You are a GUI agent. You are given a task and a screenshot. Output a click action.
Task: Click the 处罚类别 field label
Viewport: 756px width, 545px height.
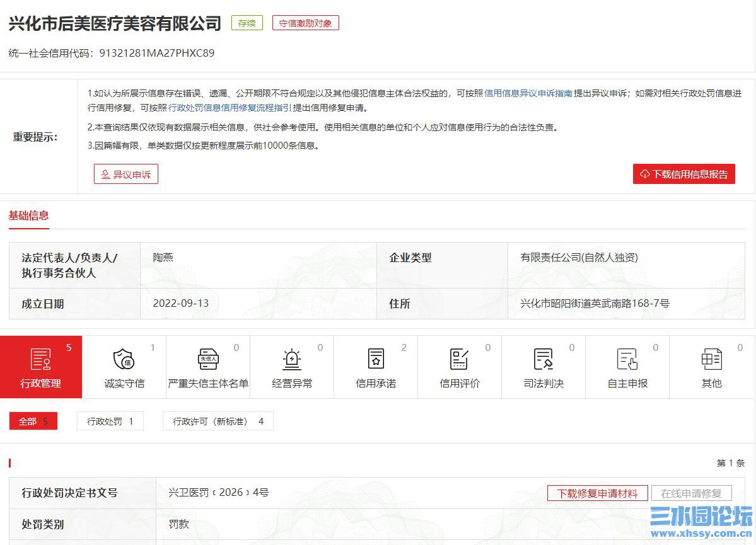(x=42, y=524)
